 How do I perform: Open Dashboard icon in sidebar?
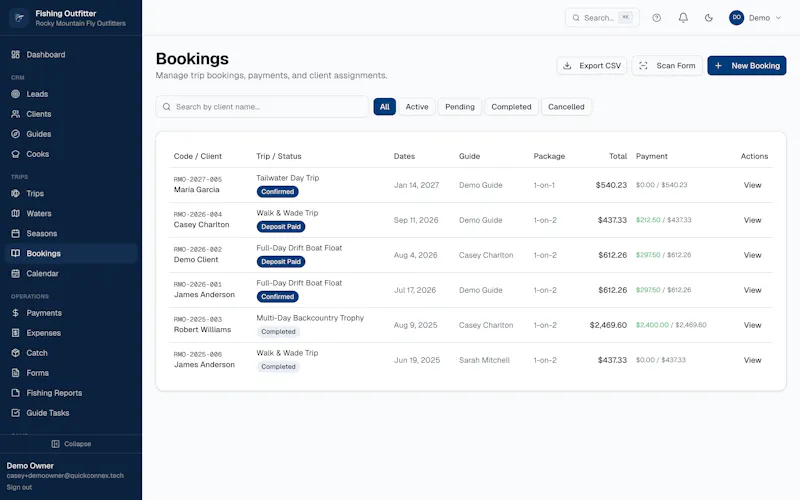pyautogui.click(x=16, y=55)
